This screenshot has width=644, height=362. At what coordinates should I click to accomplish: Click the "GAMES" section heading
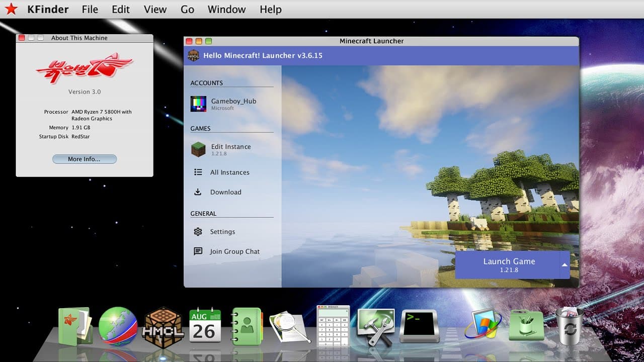click(200, 129)
